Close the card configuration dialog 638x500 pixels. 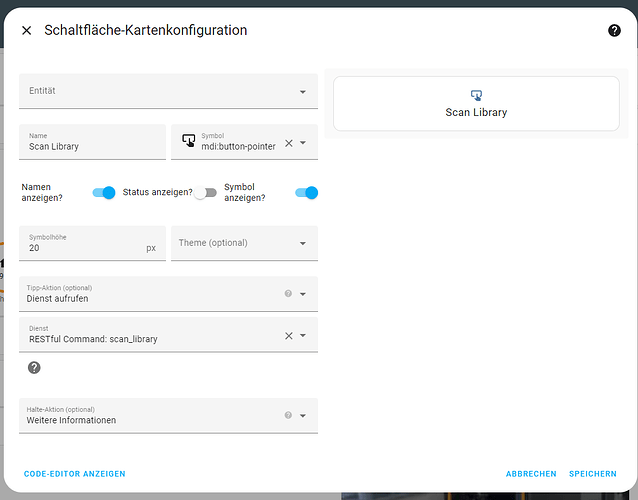point(27,31)
